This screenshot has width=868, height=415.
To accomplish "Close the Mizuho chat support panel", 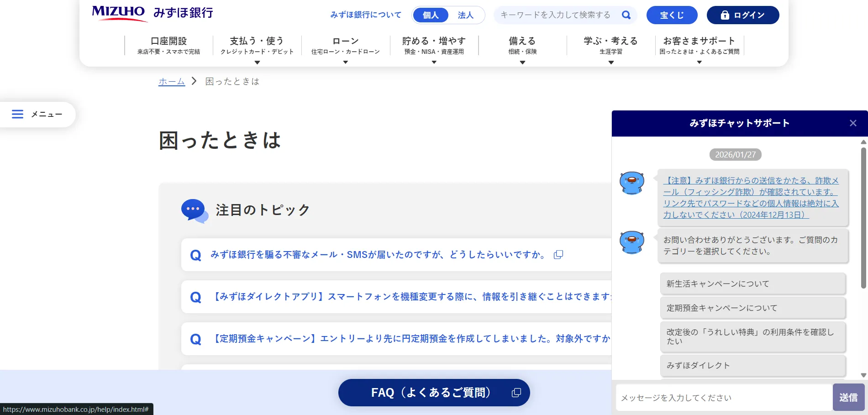I will pos(852,123).
